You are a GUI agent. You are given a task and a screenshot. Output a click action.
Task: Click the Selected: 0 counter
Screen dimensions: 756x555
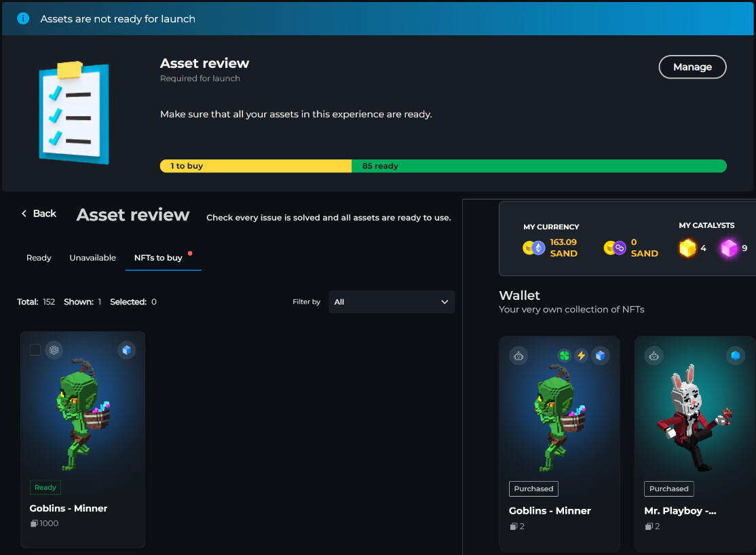(133, 302)
